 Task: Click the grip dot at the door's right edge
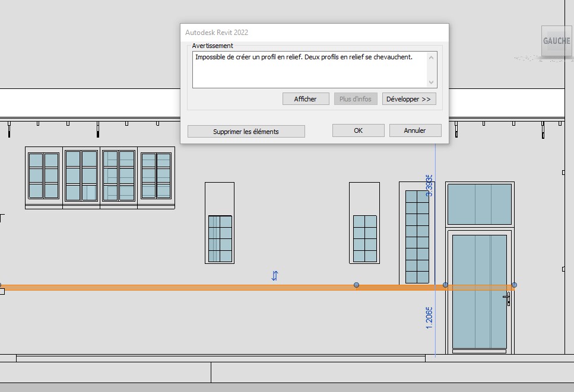coord(514,285)
